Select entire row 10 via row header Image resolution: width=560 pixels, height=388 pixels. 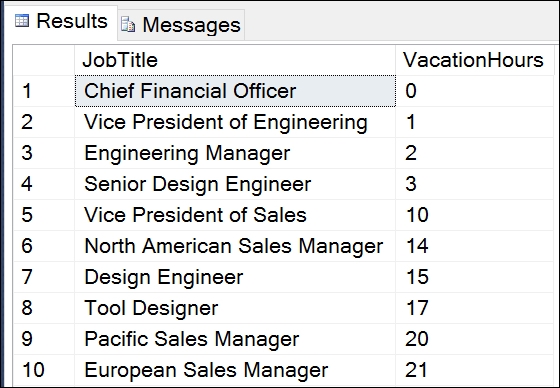[44, 370]
